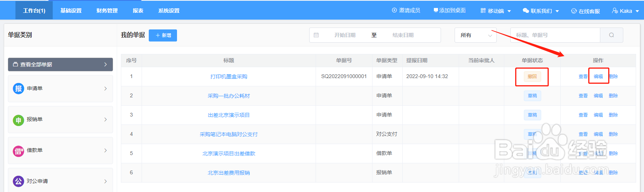Click the 标题、单据号 search field
This screenshot has width=644, height=192.
tap(555, 35)
